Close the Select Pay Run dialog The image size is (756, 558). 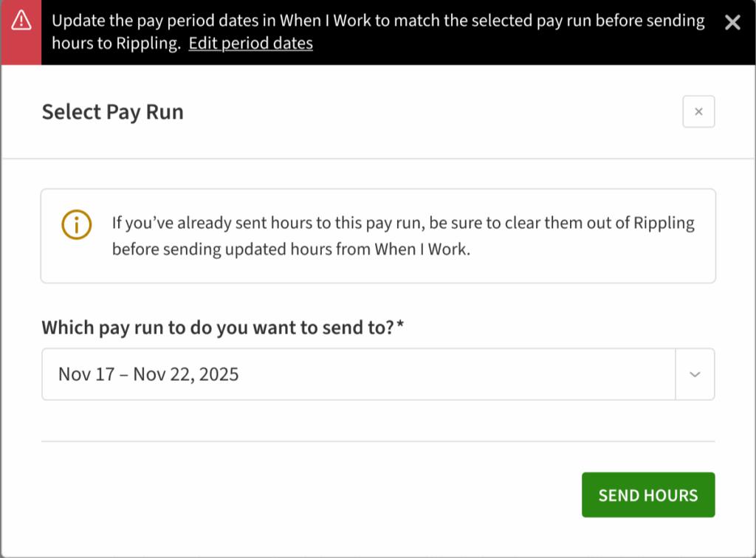click(x=698, y=112)
